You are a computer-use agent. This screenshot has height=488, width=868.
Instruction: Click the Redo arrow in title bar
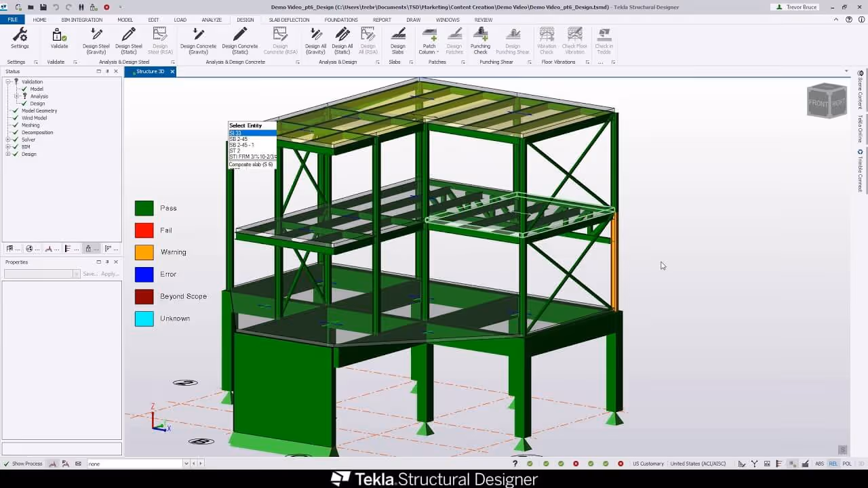coord(68,7)
